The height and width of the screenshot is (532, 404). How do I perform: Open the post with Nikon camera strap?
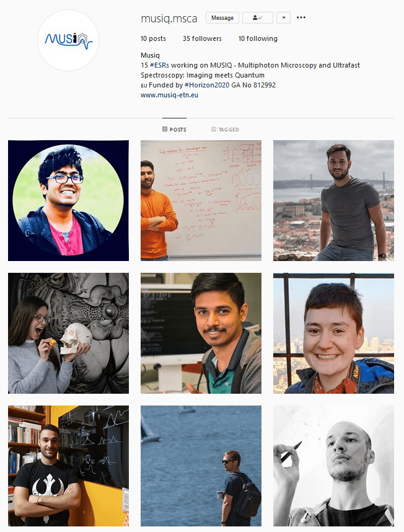[333, 333]
